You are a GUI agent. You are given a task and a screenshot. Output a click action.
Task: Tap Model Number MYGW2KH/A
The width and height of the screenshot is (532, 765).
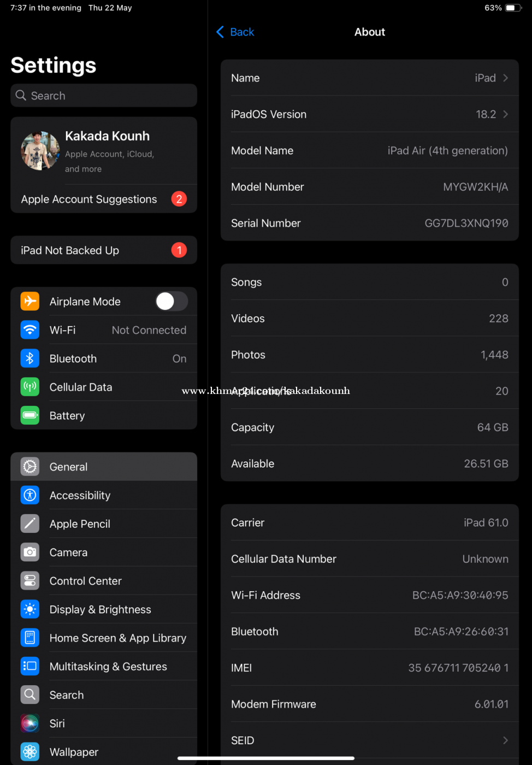pyautogui.click(x=370, y=187)
